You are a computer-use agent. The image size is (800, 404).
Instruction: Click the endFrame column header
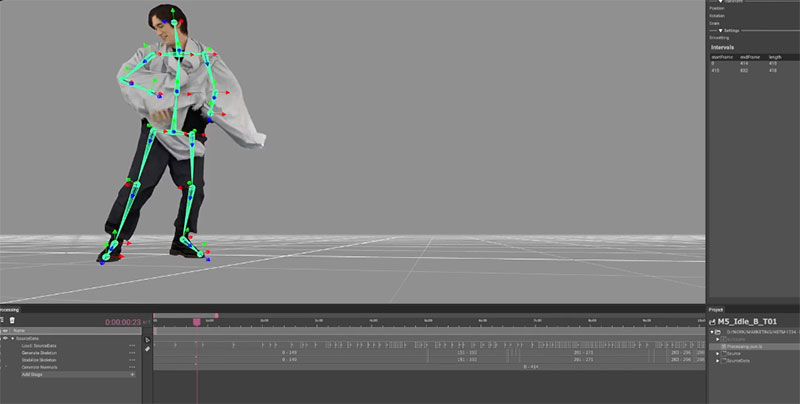pyautogui.click(x=749, y=57)
